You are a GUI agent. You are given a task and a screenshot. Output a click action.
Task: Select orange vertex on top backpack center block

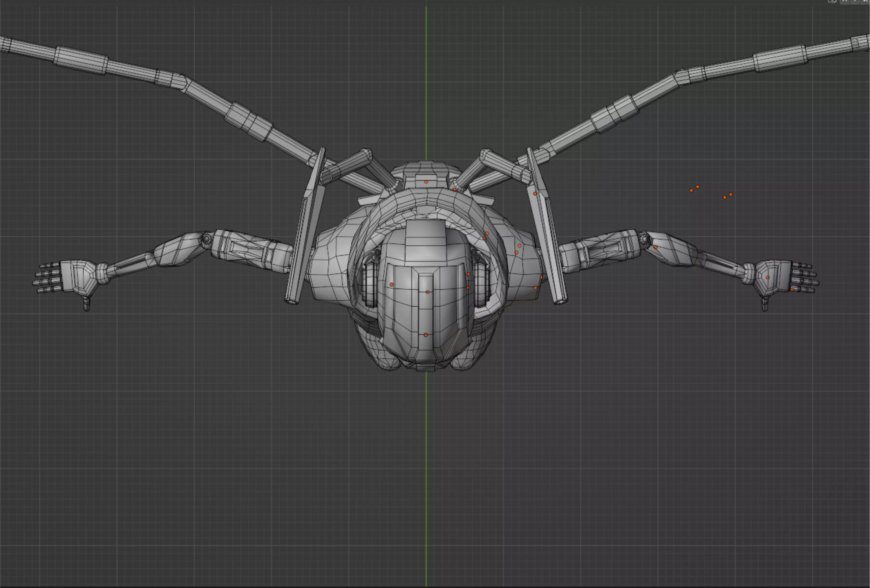426,182
